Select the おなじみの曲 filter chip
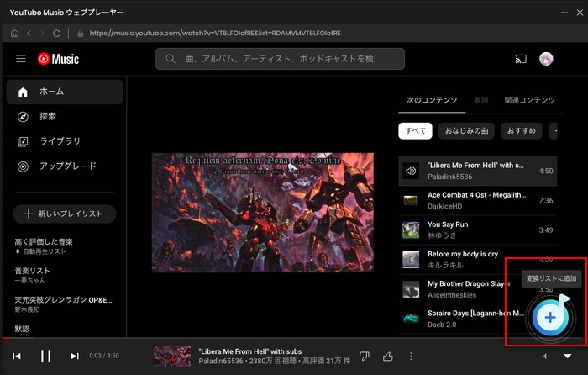588x375 pixels. point(466,131)
